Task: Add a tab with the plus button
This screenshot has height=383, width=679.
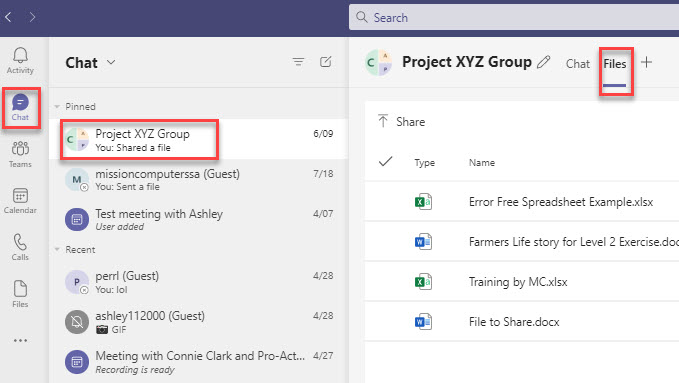Action: (646, 62)
